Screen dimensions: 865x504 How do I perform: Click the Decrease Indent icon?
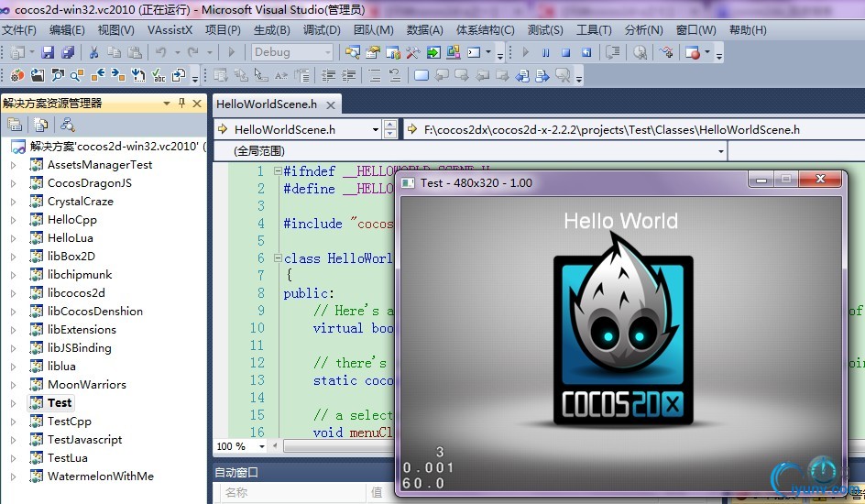(x=329, y=75)
